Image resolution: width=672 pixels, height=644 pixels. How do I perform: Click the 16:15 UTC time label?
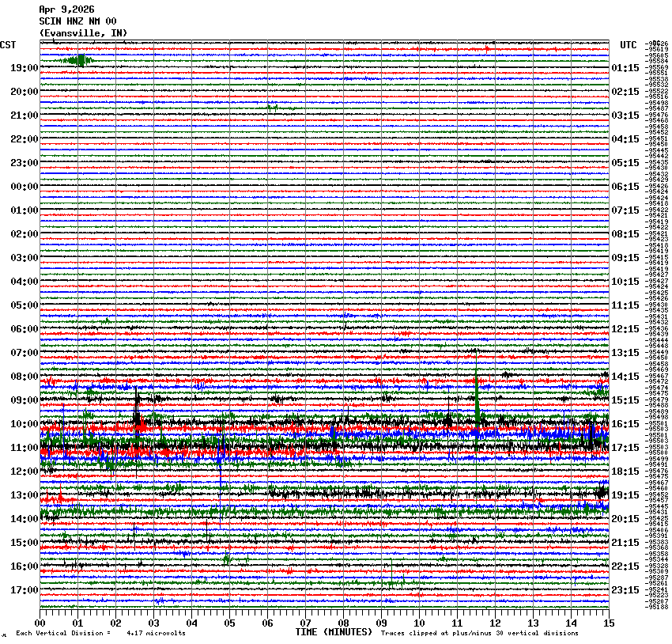(x=625, y=424)
